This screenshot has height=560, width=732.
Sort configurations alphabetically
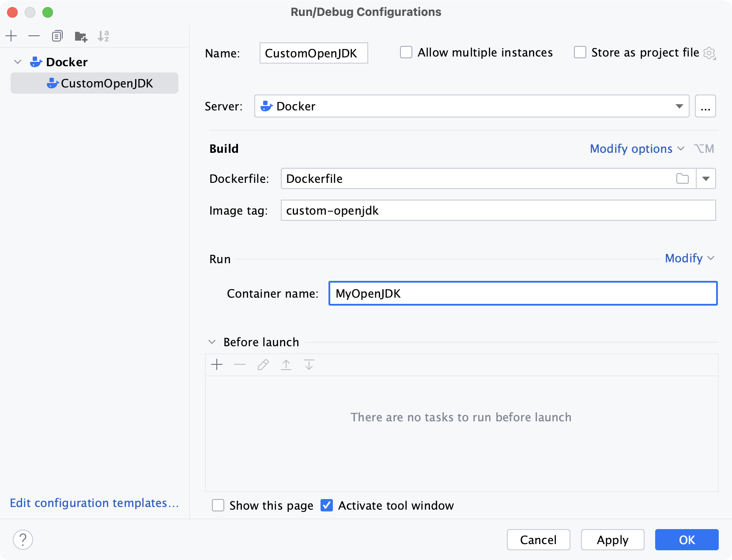pyautogui.click(x=104, y=36)
